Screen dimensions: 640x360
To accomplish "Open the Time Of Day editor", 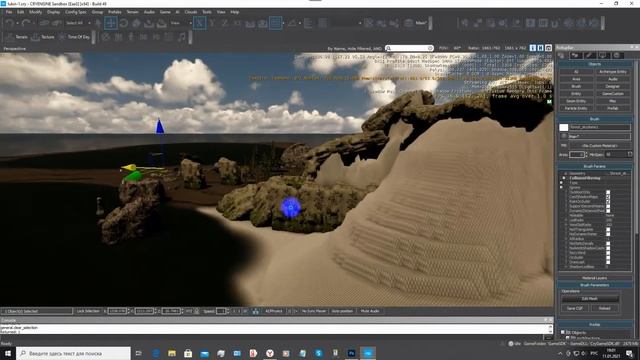I will click(x=74, y=37).
